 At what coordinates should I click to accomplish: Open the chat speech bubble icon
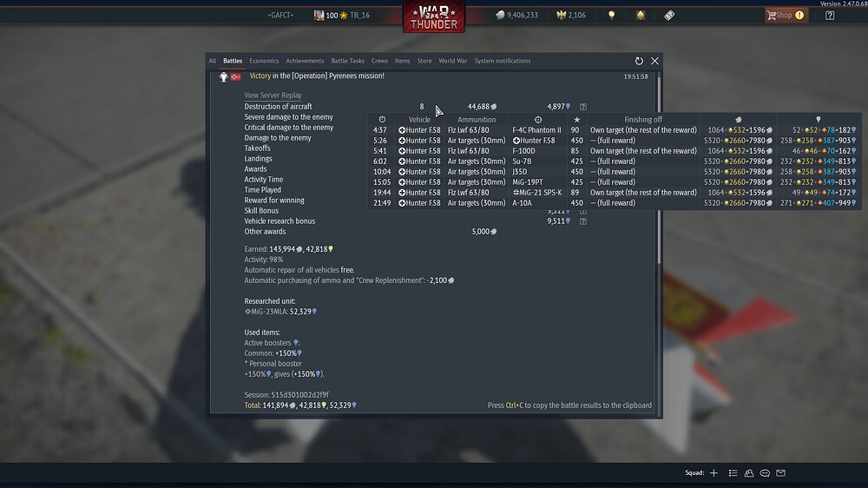[x=765, y=473]
